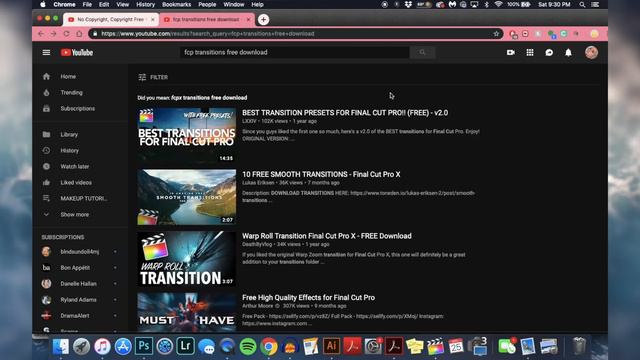Click the Warp Roll Transition thumbnail
The image size is (640, 360).
pos(187,259)
